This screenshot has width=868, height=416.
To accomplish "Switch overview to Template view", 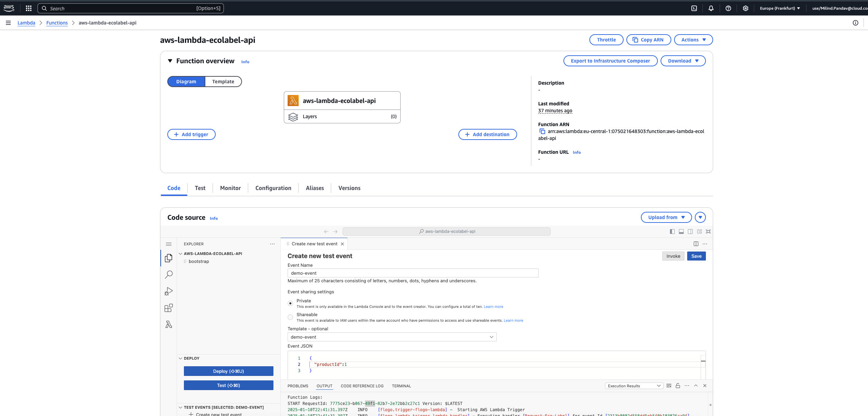I will click(x=223, y=82).
